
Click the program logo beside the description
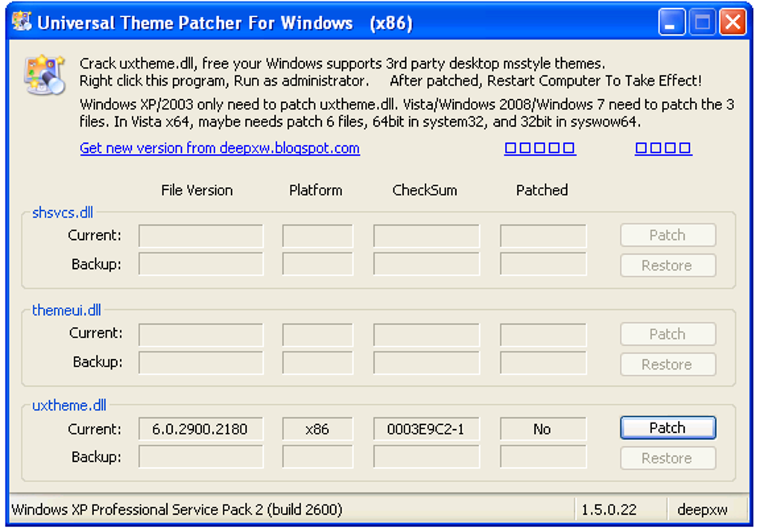click(45, 75)
